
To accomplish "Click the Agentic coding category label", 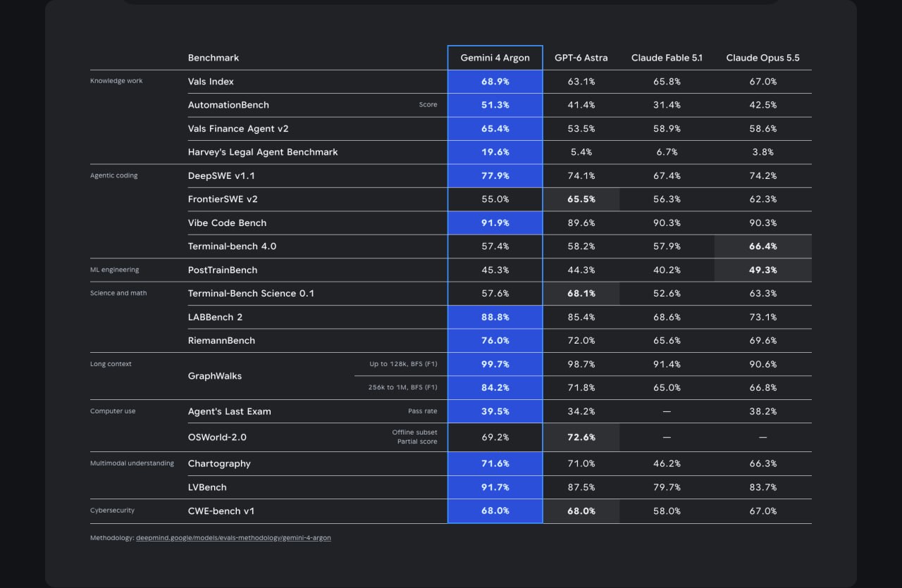I will 114,175.
